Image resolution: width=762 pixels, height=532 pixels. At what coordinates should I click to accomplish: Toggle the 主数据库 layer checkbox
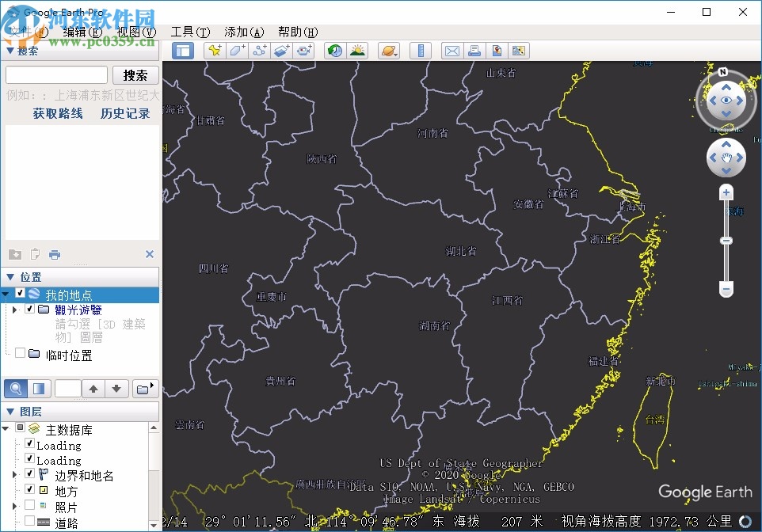pos(20,427)
